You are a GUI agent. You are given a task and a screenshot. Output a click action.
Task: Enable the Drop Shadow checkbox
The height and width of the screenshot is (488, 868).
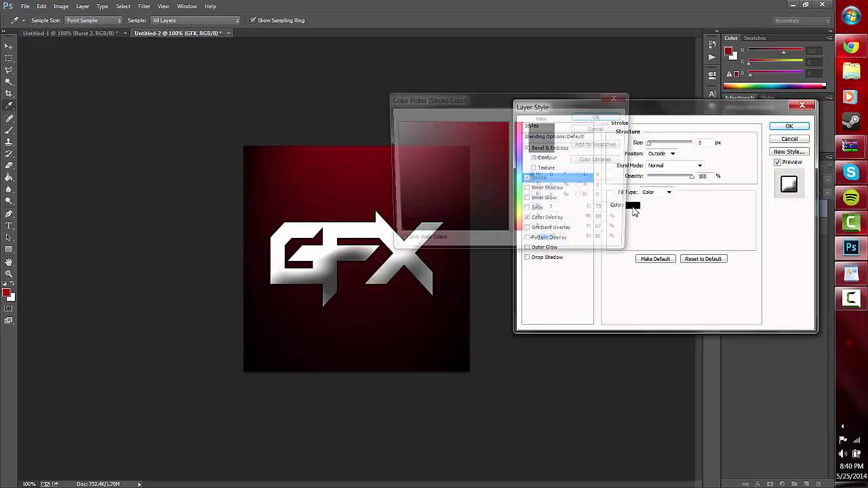click(527, 258)
